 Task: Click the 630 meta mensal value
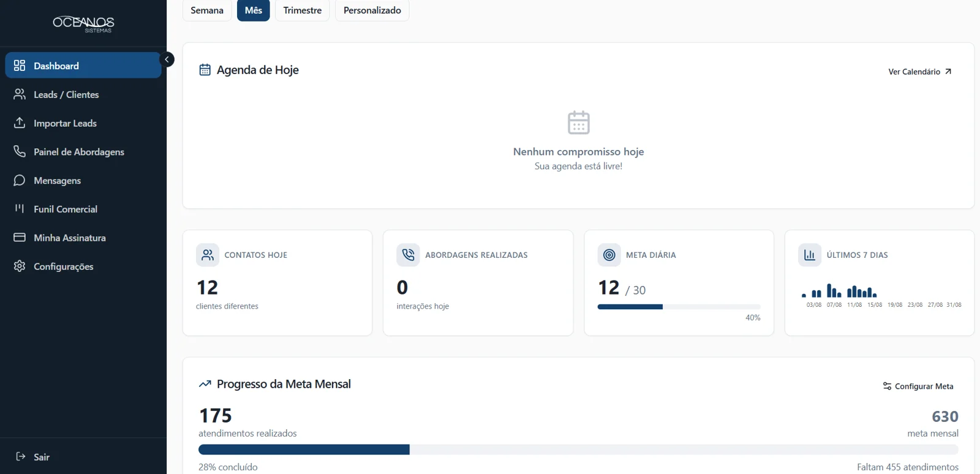coord(945,416)
